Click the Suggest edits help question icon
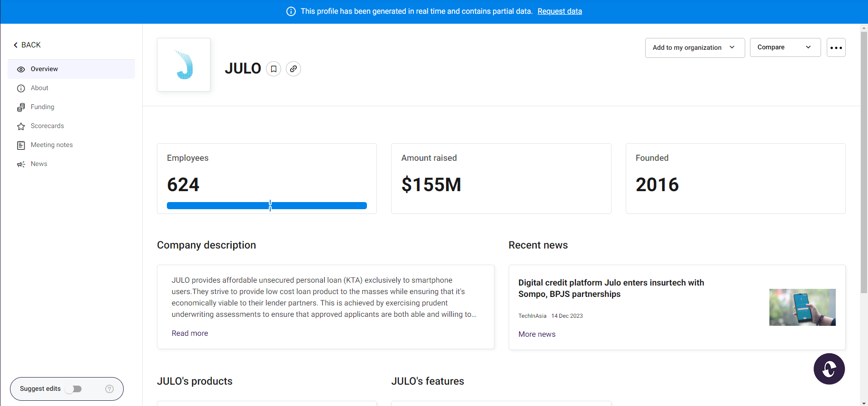Image resolution: width=868 pixels, height=406 pixels. pyautogui.click(x=110, y=389)
